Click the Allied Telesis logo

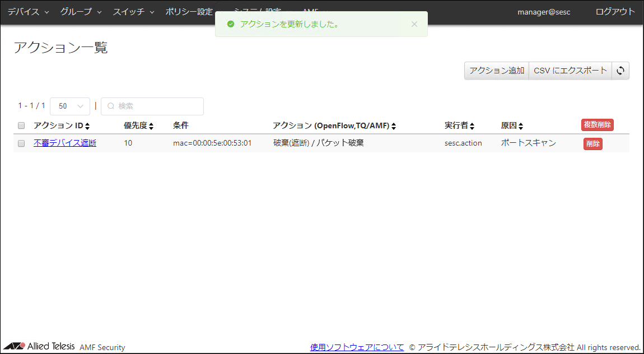pyautogui.click(x=39, y=346)
